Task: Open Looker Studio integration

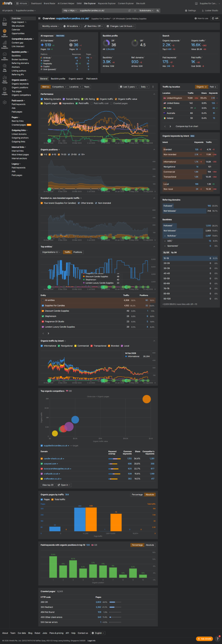Action: (x=210, y=10)
